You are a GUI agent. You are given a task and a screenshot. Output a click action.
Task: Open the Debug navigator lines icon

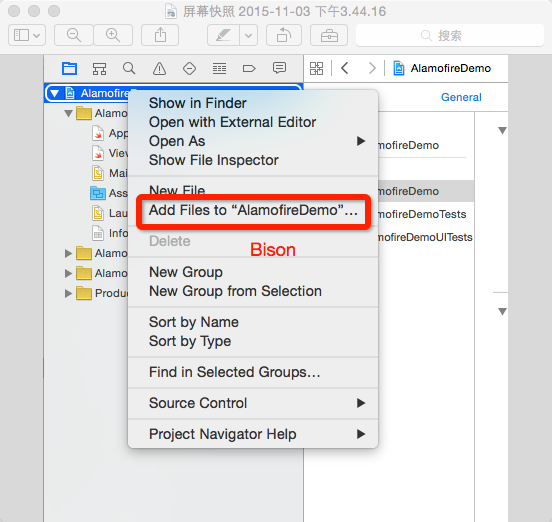pos(219,68)
